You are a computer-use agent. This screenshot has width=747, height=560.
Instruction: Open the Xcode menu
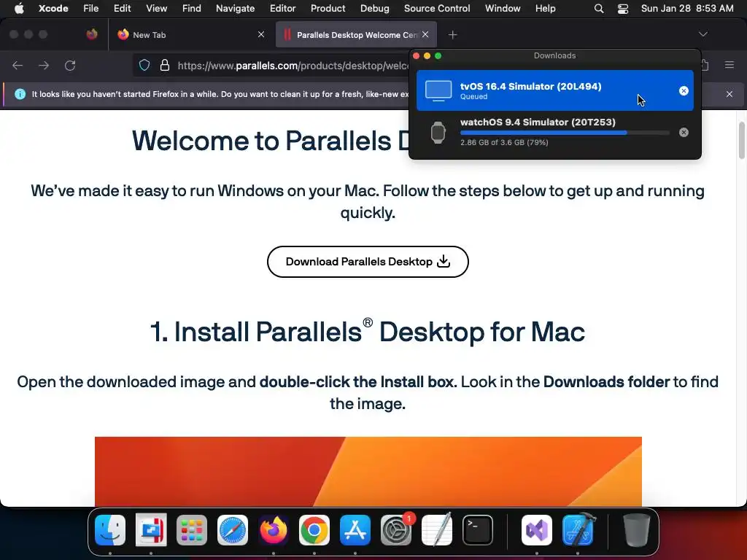click(53, 8)
